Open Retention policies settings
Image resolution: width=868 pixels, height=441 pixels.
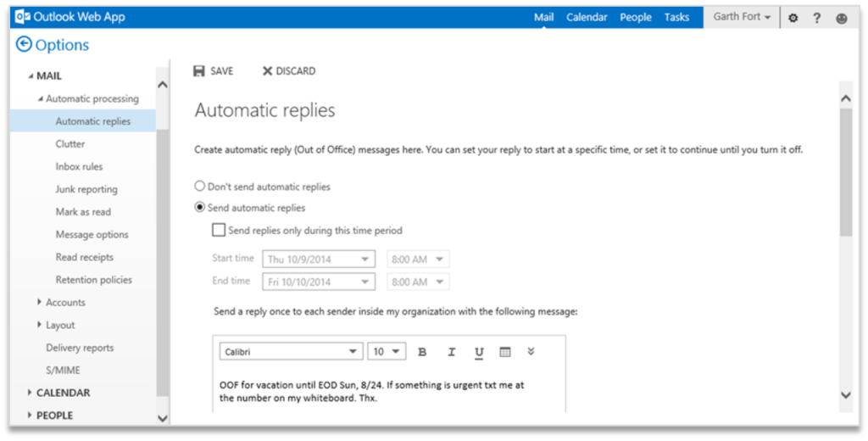93,280
